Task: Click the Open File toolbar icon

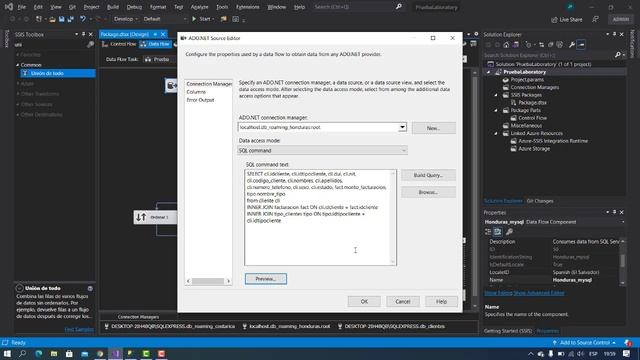Action: [x=52, y=19]
